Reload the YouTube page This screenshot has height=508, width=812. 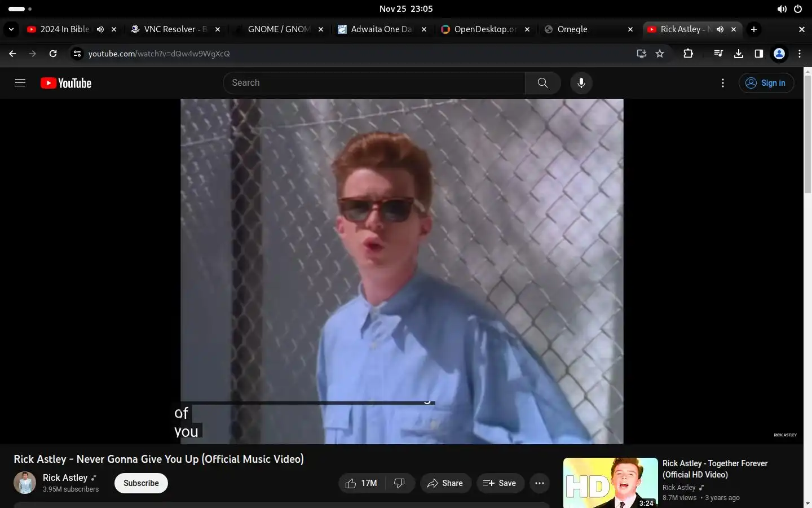[x=53, y=54]
